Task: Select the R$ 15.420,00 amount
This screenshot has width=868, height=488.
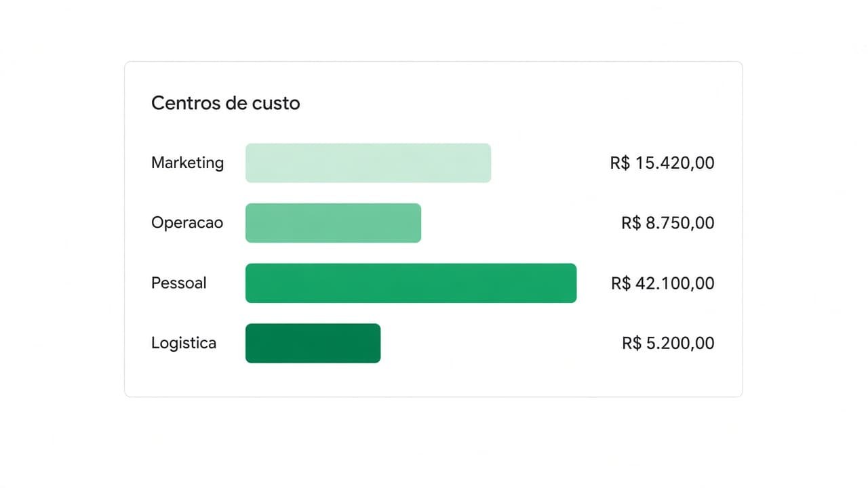Action: pos(663,163)
